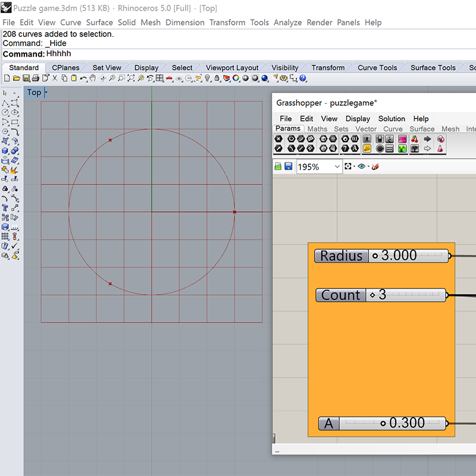476x476 pixels.
Task: Click the blue sphere Render icon
Action: point(264,79)
